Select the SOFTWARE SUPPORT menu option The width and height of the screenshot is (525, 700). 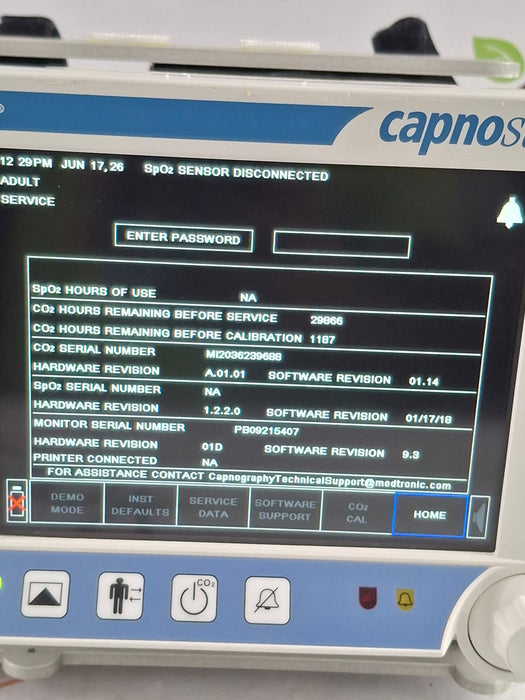(x=285, y=510)
